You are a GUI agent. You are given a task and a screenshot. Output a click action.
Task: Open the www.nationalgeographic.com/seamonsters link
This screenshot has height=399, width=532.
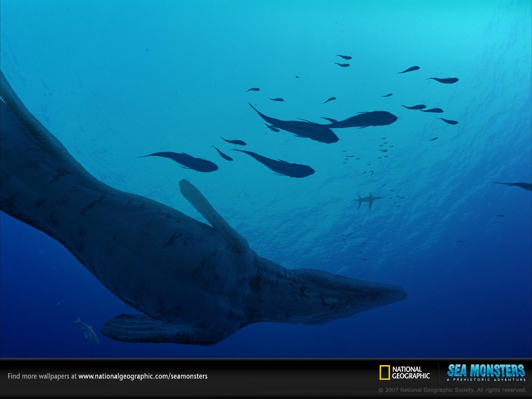coord(142,376)
